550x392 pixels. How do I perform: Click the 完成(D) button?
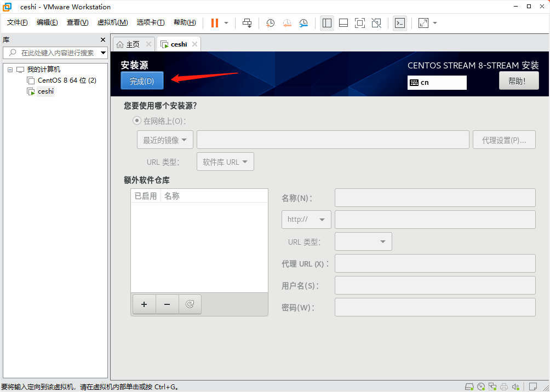pyautogui.click(x=142, y=80)
